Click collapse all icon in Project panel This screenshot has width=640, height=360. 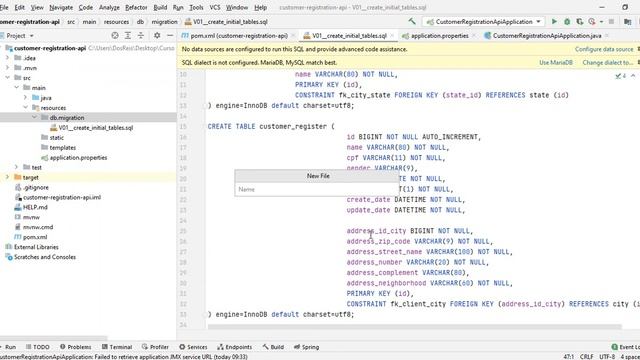tap(141, 36)
